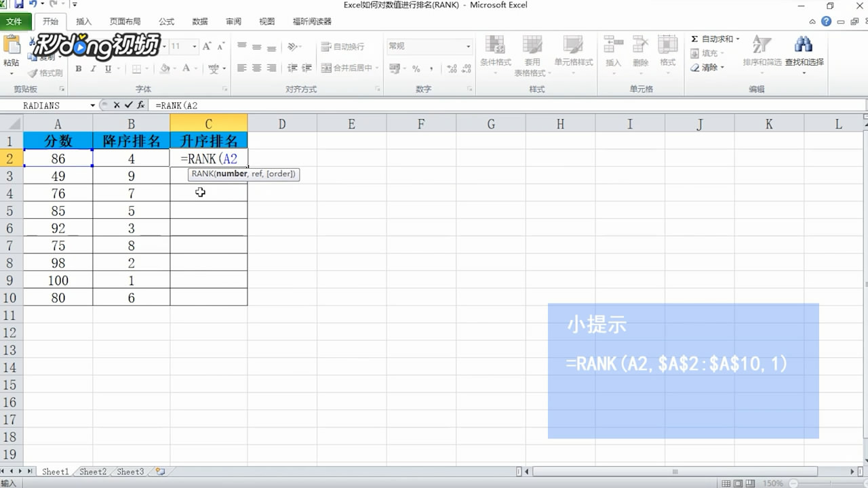868x488 pixels.
Task: Click the decrease indent icon
Action: pyautogui.click(x=292, y=68)
